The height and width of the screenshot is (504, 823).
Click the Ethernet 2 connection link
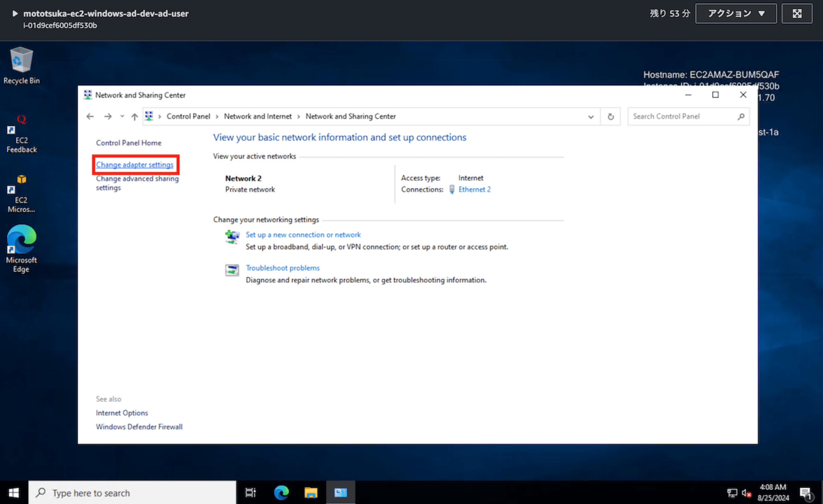473,189
